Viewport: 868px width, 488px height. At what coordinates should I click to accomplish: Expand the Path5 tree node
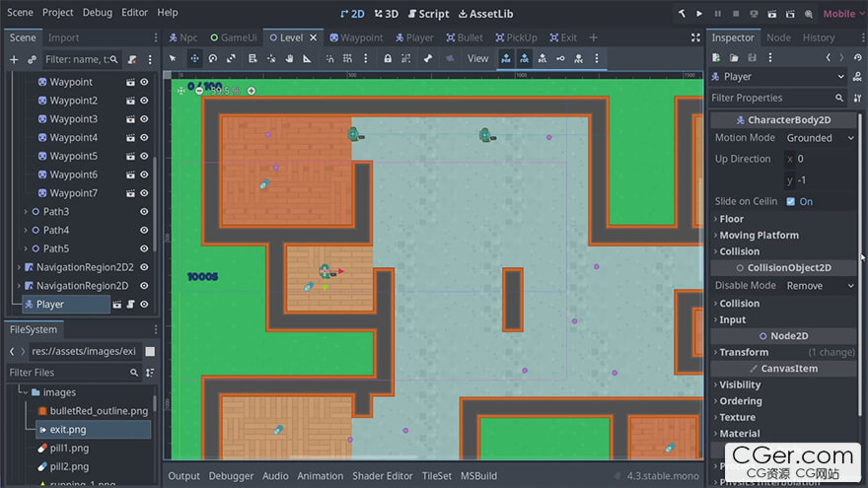(x=26, y=248)
